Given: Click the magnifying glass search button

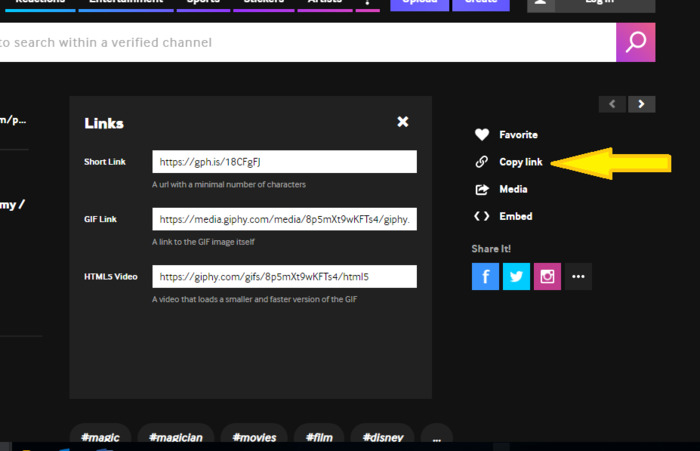Looking at the screenshot, I should tap(635, 42).
